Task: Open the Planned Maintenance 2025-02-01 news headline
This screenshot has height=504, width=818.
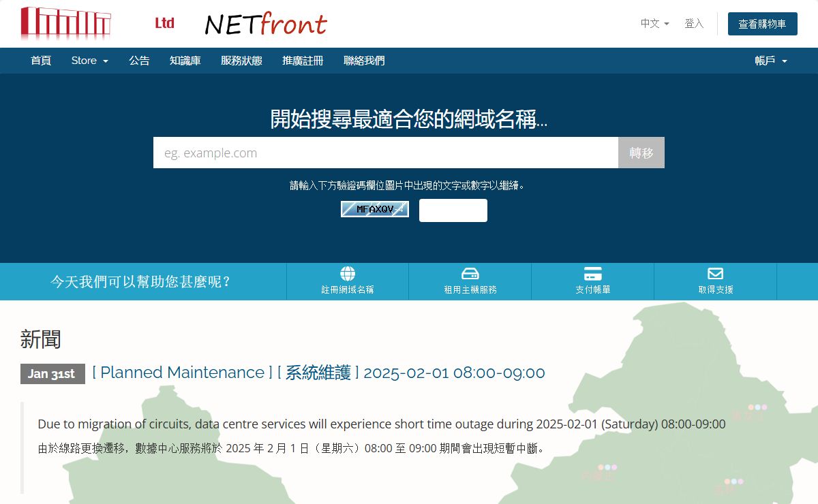Action: pyautogui.click(x=318, y=373)
